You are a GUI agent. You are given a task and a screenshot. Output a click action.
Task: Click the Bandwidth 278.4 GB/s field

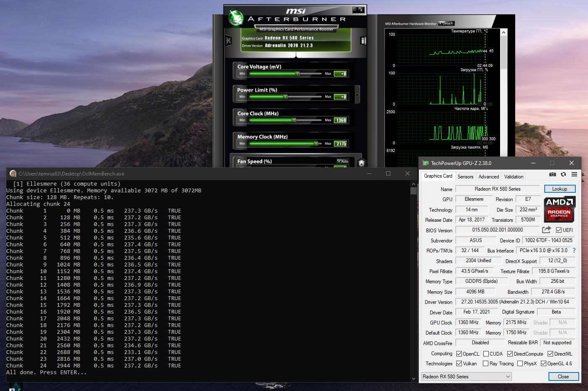(553, 292)
